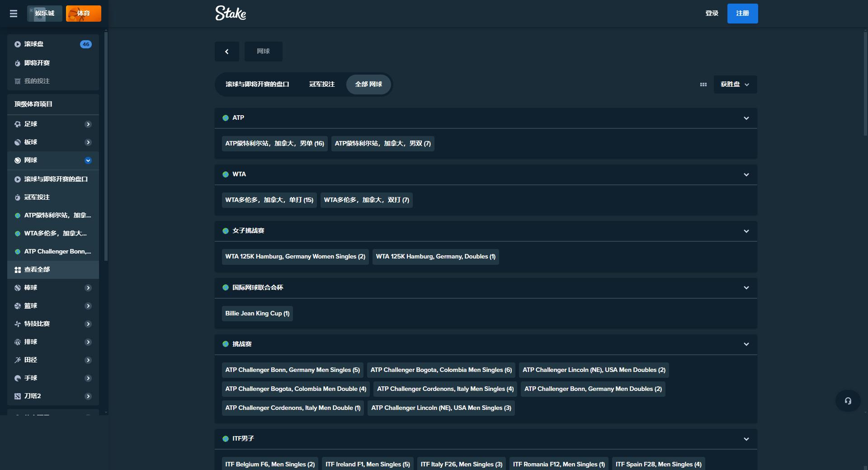The width and height of the screenshot is (868, 470).
Task: Click the Stake logo
Action: pyautogui.click(x=231, y=13)
